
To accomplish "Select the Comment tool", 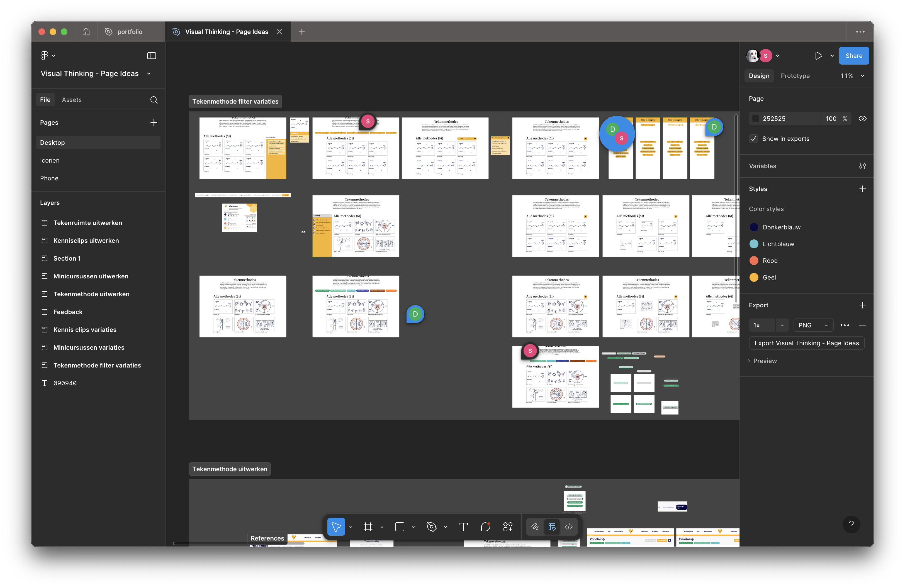I will pos(486,526).
